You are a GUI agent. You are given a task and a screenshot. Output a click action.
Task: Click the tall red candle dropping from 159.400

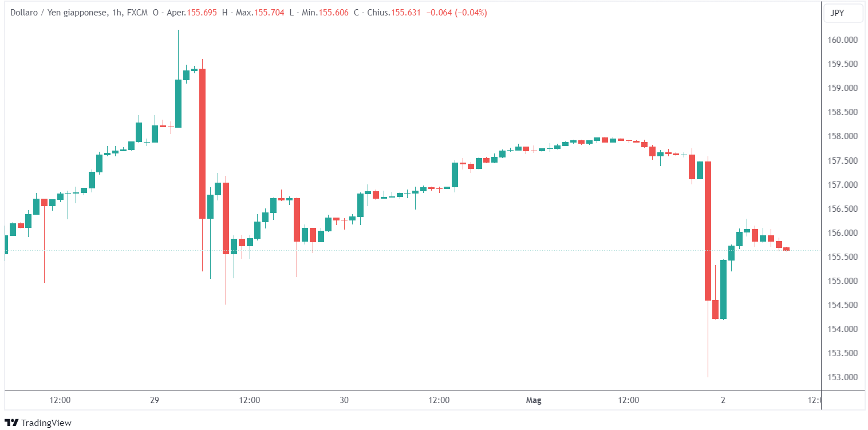click(x=202, y=143)
